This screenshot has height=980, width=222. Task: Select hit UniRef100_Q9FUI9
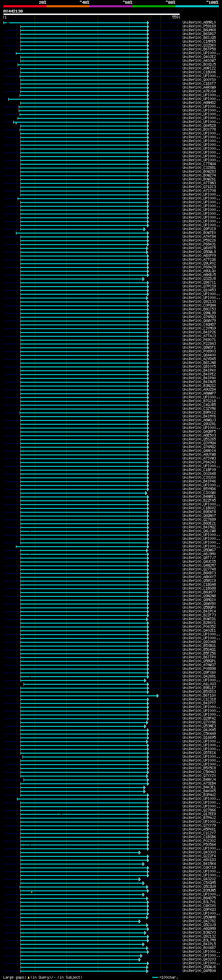pos(199,229)
